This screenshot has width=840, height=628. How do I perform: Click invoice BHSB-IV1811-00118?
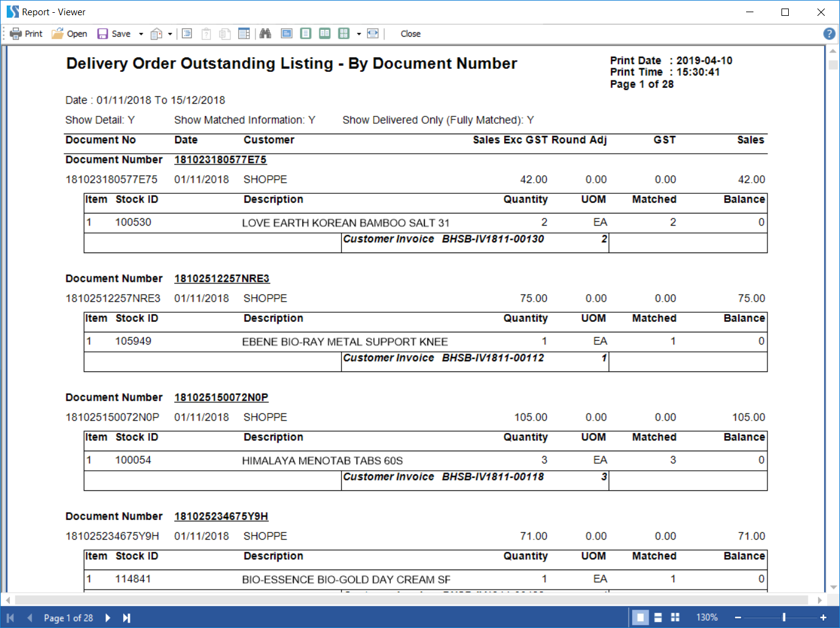[x=493, y=477]
